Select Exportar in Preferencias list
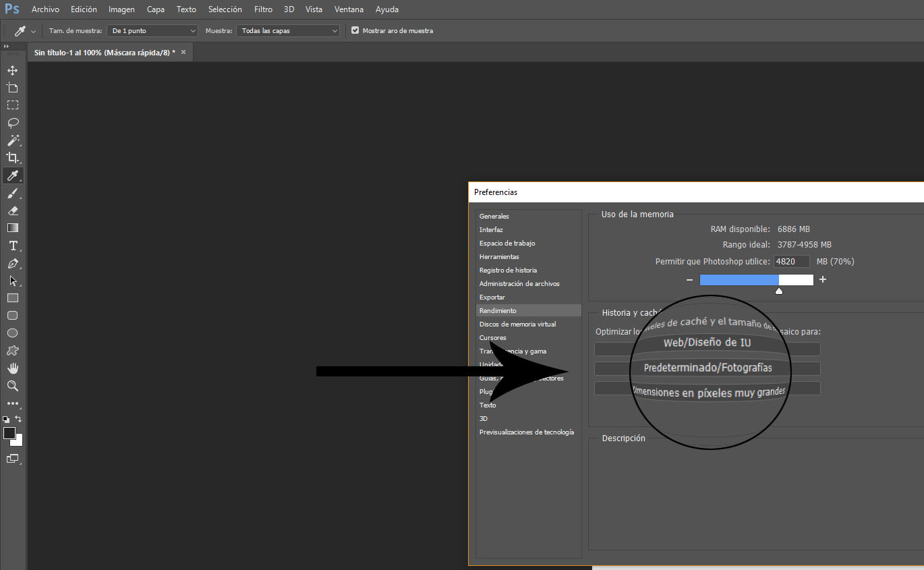Viewport: 924px width, 570px height. pos(529,297)
